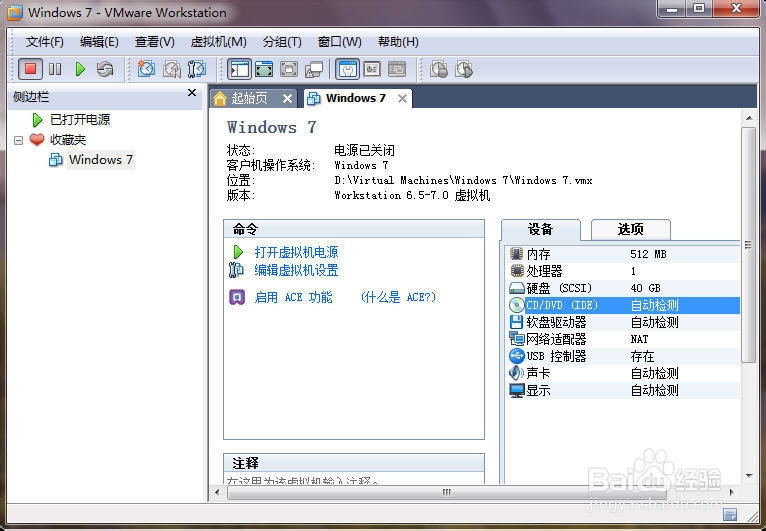The image size is (766, 531).
Task: Open the 分组(T) menu
Action: (x=282, y=42)
